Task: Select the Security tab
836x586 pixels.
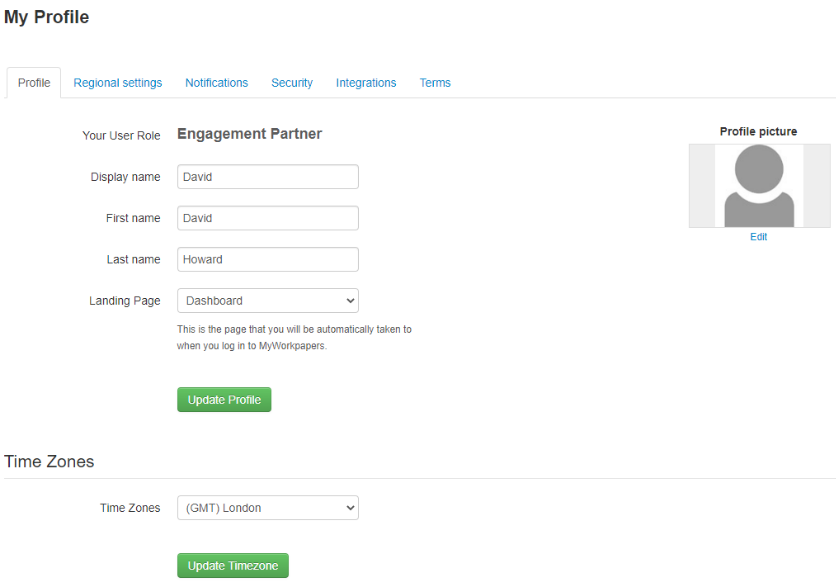Action: (x=292, y=83)
